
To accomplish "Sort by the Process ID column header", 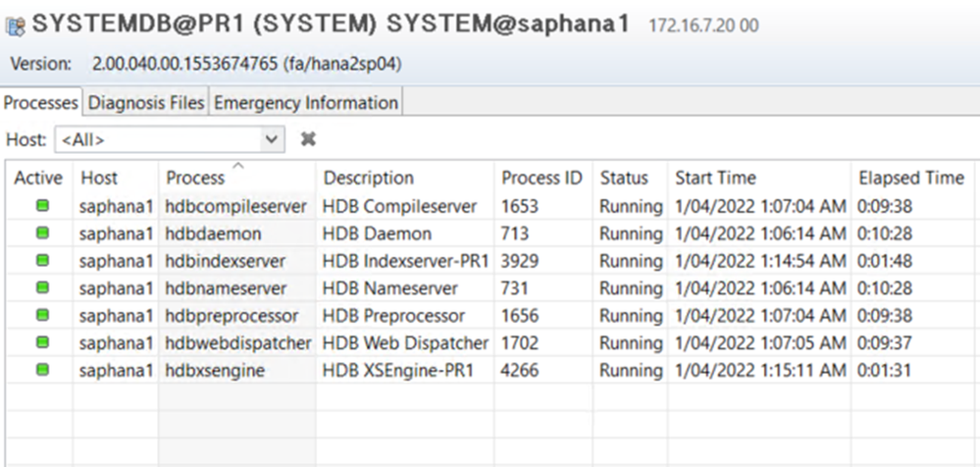I will pos(542,179).
